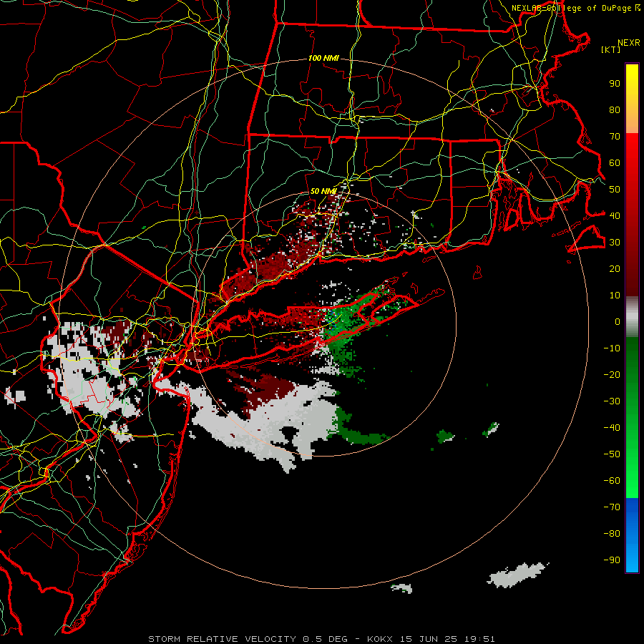The height and width of the screenshot is (644, 644).
Task: Click the NEXR label above the scale
Action: coord(628,42)
